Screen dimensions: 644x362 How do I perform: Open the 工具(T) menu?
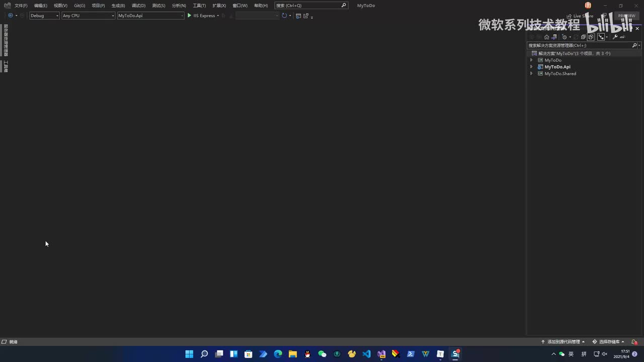[x=199, y=6]
